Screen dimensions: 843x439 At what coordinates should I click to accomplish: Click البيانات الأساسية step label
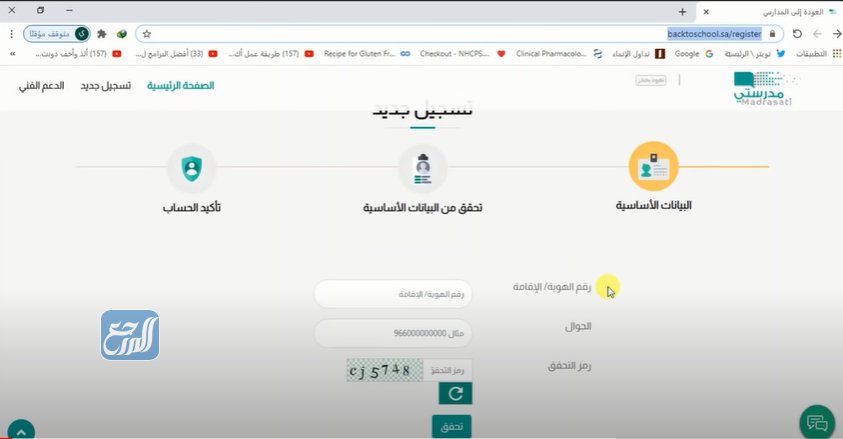[x=654, y=205]
